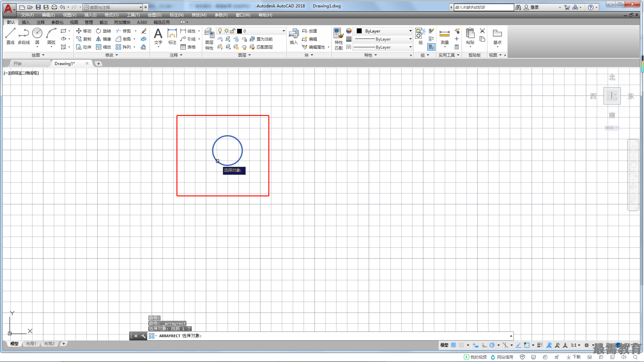Expand the 注释 panel flyout

[176, 55]
